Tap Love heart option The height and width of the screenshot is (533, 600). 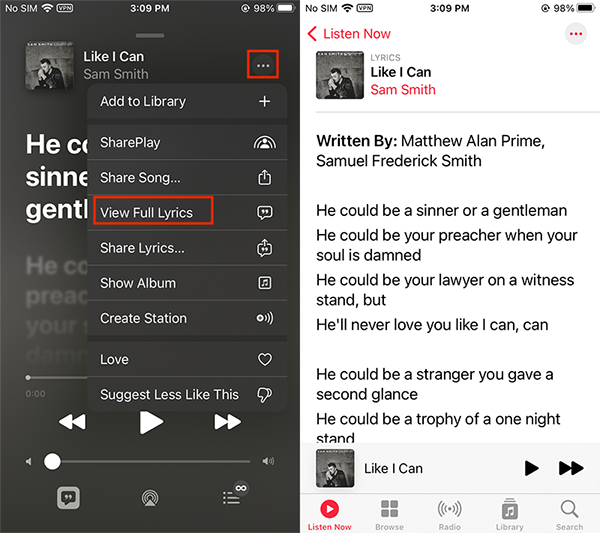186,359
